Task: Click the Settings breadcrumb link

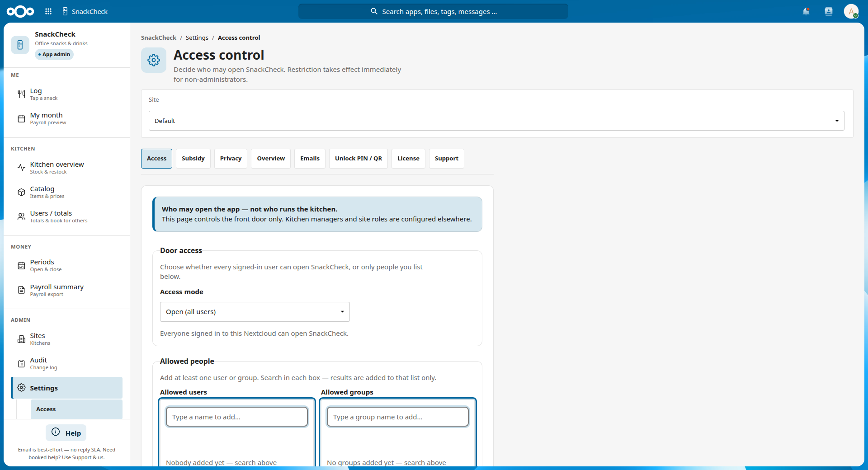Action: pyautogui.click(x=197, y=38)
